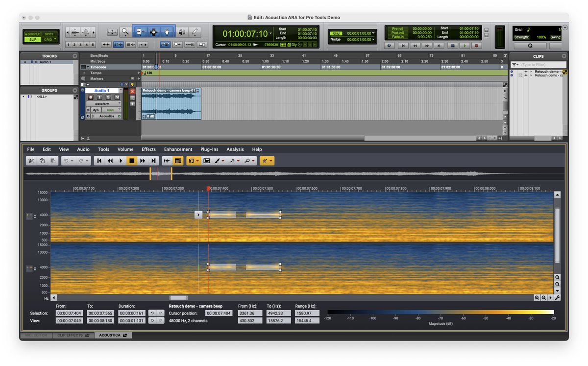Open the Groups list dropdown menu

pos(74,91)
